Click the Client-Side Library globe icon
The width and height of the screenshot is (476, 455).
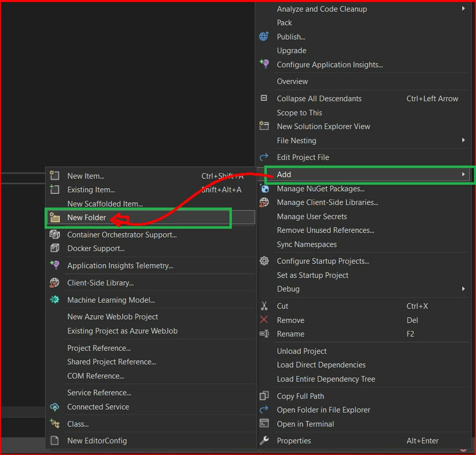[54, 283]
